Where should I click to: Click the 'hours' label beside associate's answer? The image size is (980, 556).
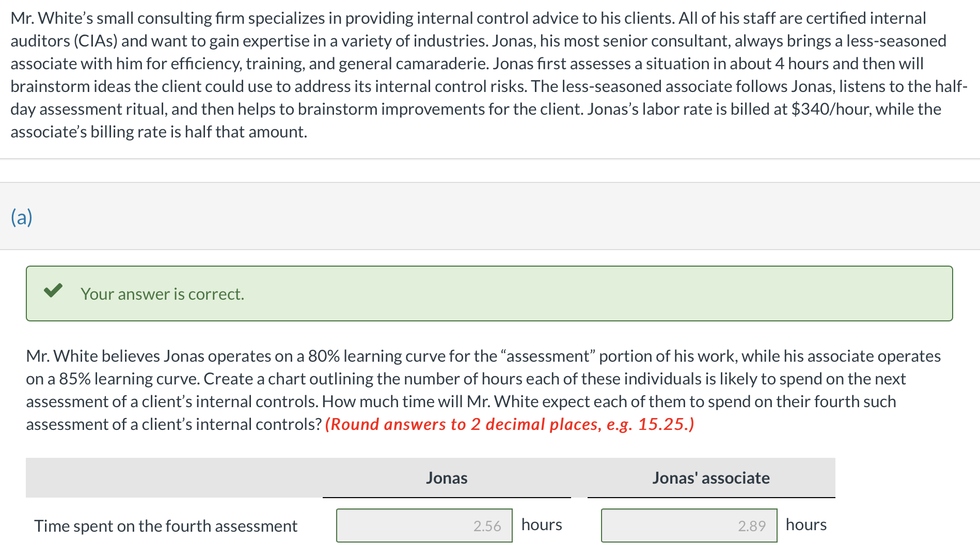pos(805,524)
